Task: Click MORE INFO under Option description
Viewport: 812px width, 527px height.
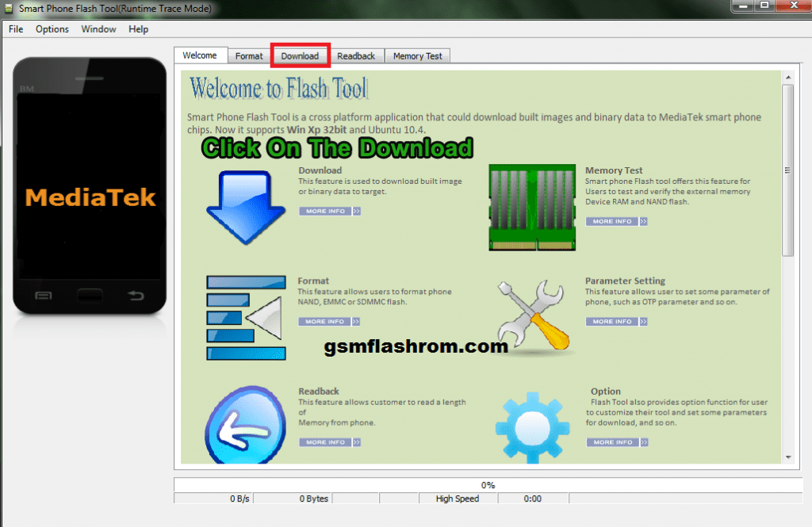Action: [617, 442]
